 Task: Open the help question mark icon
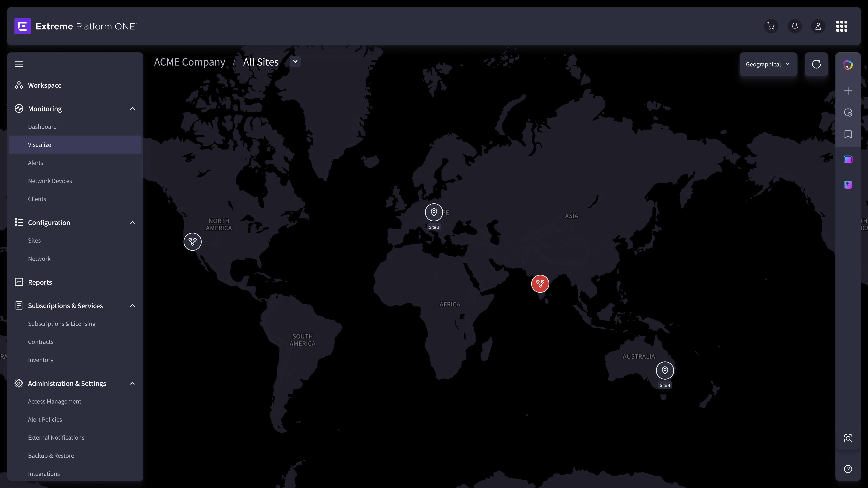[848, 469]
